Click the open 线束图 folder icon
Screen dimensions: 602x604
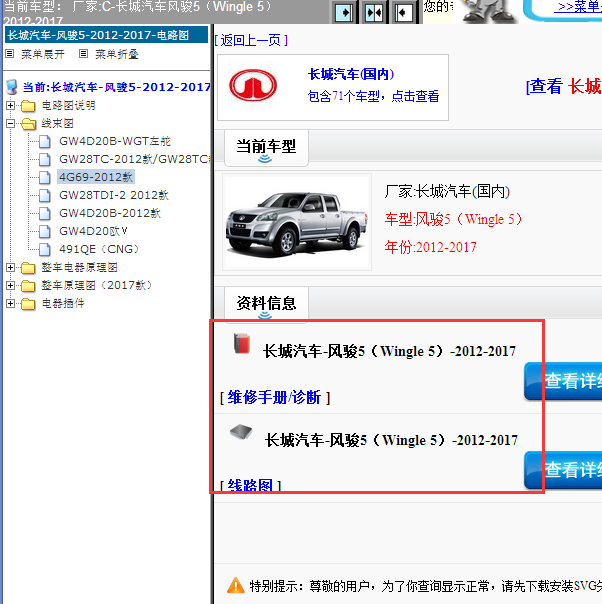click(28, 124)
